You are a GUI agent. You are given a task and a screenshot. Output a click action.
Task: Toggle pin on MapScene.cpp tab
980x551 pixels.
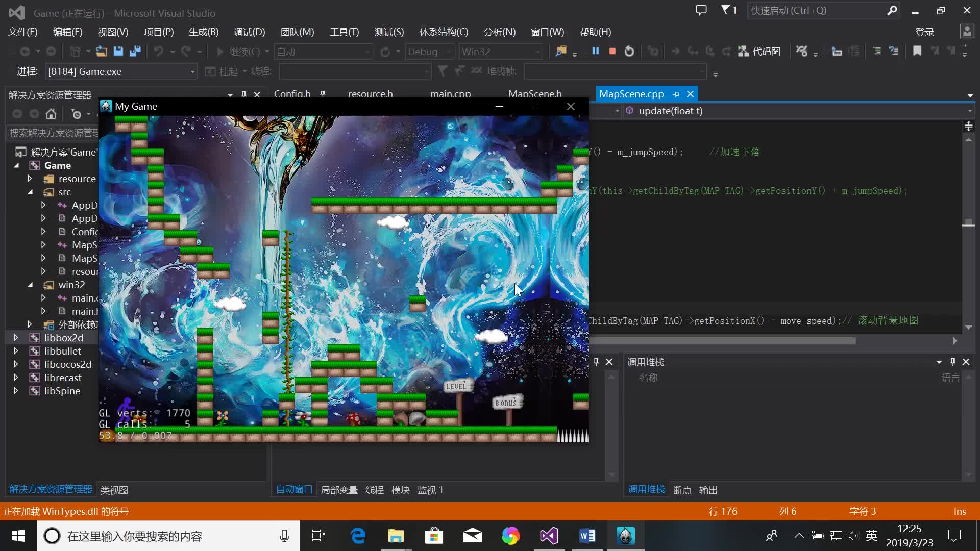pos(676,94)
